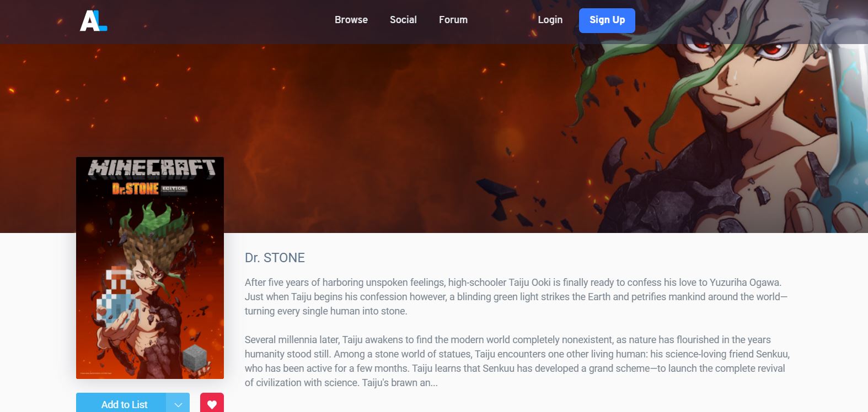The width and height of the screenshot is (868, 412).
Task: Favorite Dr. STONE with the heart icon
Action: (x=212, y=404)
